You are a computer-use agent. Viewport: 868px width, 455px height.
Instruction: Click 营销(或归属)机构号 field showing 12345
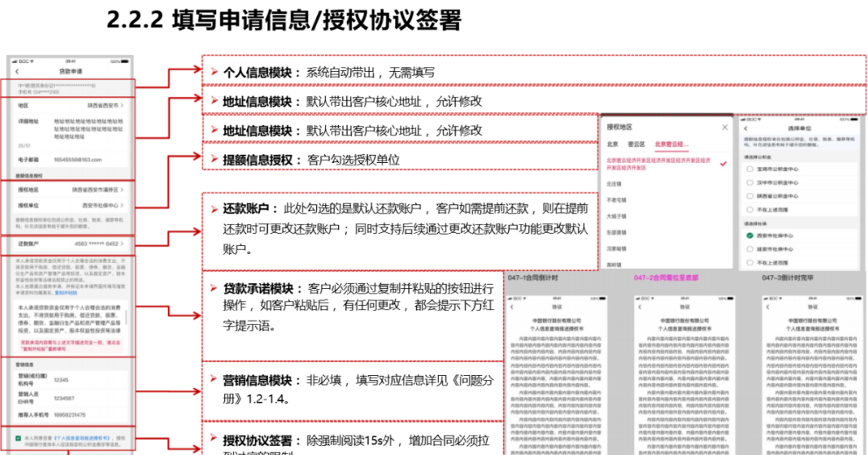tap(61, 380)
